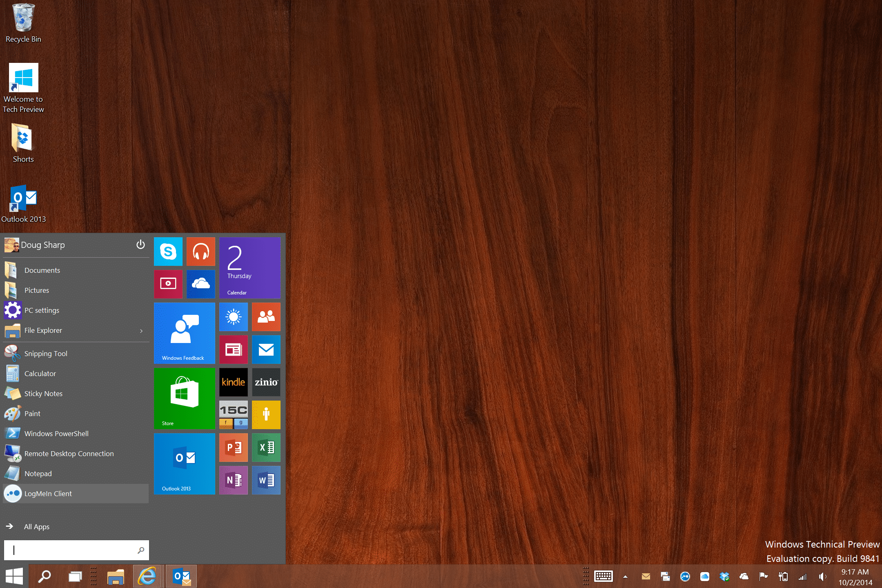
Task: Open Task View on the taskbar
Action: [75, 576]
